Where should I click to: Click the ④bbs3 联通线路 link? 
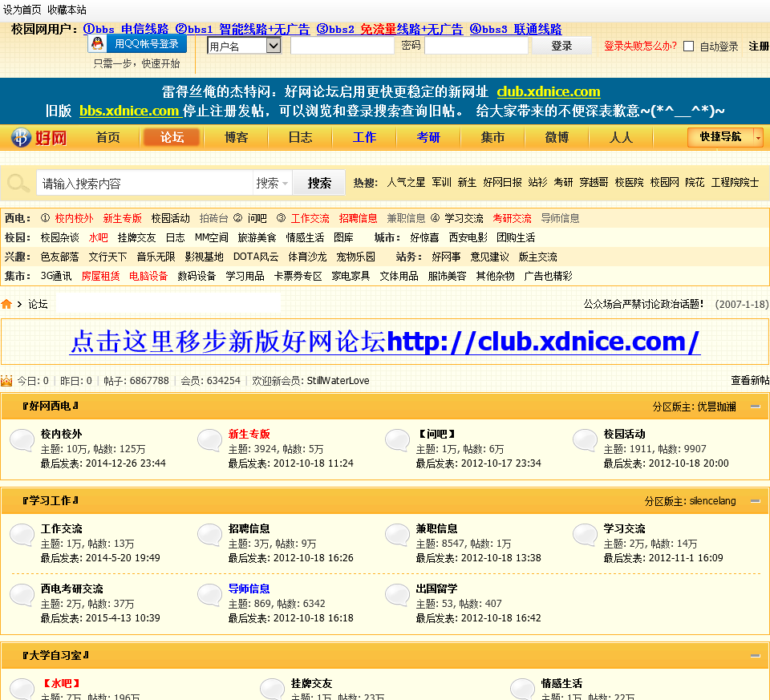pos(516,29)
